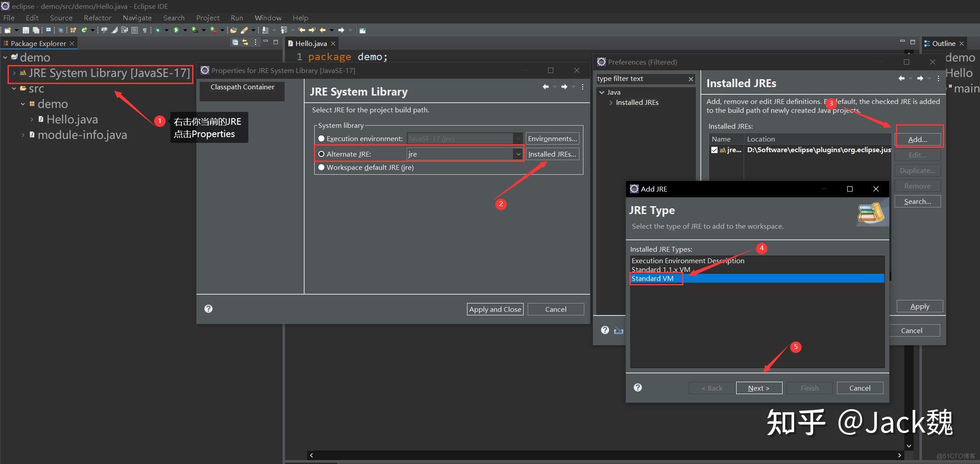Open the Alternate JRE dropdown
980x464 pixels.
pos(518,154)
